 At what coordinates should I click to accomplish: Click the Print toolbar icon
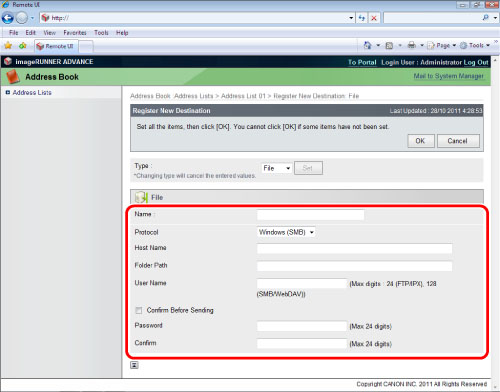(x=412, y=45)
